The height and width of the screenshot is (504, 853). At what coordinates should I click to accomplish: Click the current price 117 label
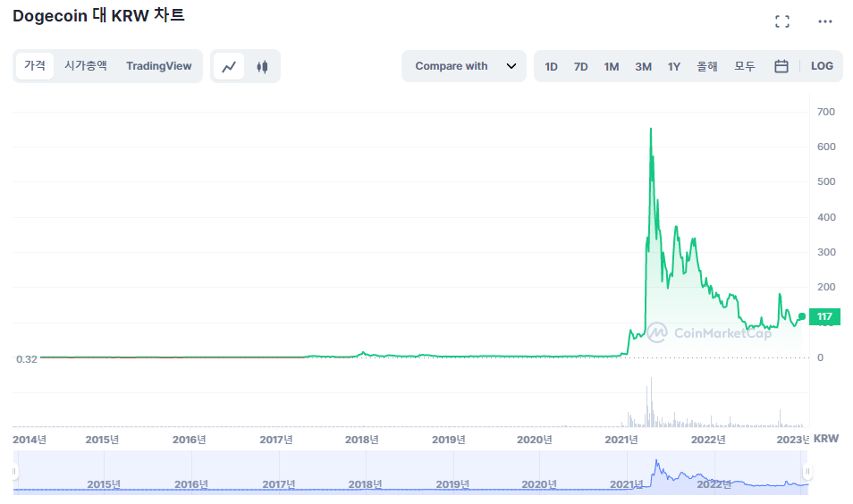click(824, 316)
